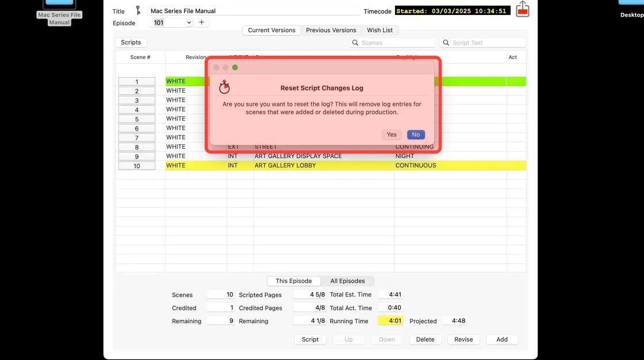Open the Mac Series File Manual desktop icon

click(59, 12)
